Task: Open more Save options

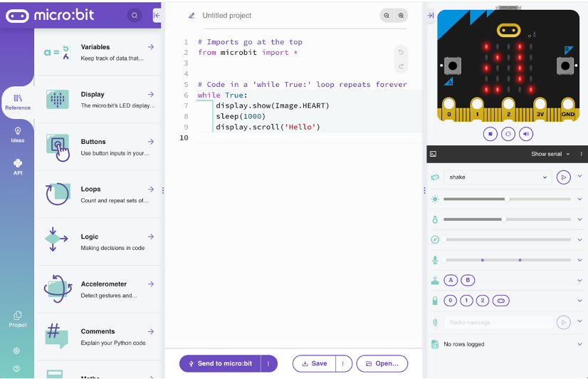Action: 343,363
